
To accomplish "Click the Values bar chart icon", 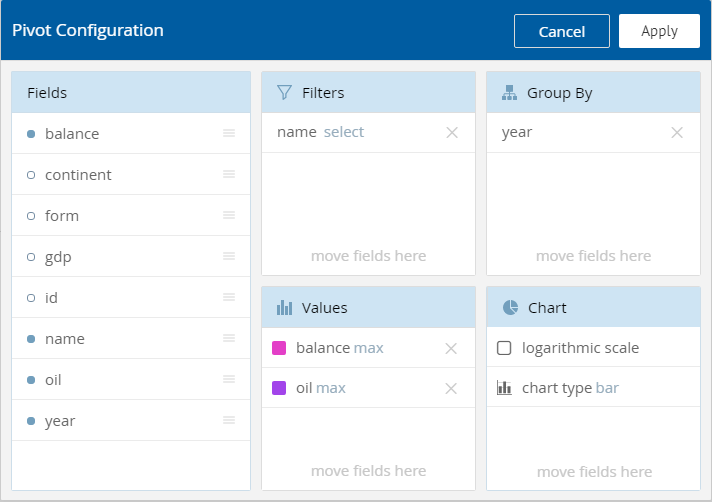I will (284, 308).
